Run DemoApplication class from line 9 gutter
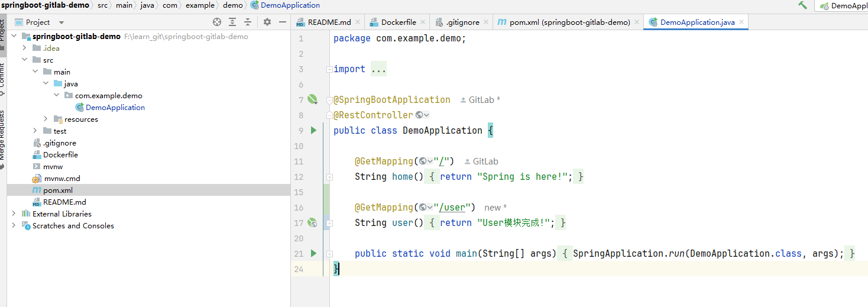Image resolution: width=868 pixels, height=307 pixels. coord(313,130)
